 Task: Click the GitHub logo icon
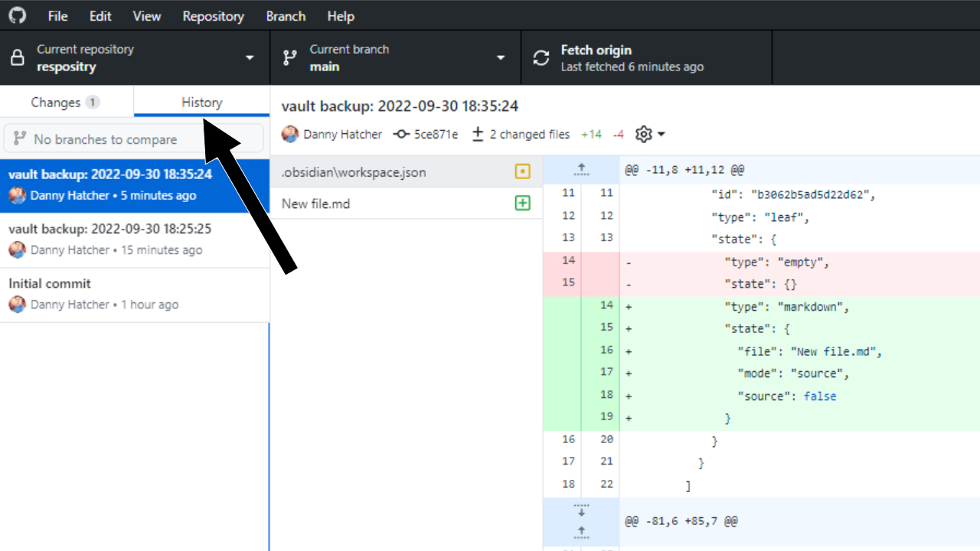point(17,15)
